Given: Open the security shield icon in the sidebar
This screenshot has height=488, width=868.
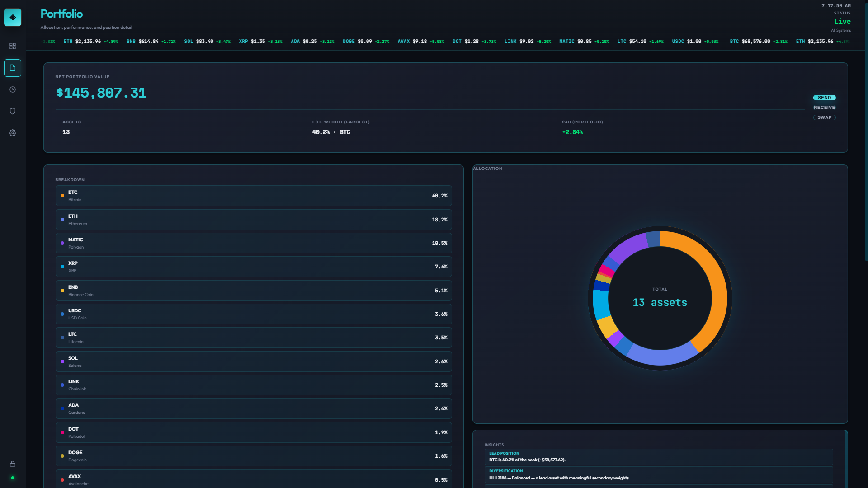Looking at the screenshot, I should (x=13, y=111).
